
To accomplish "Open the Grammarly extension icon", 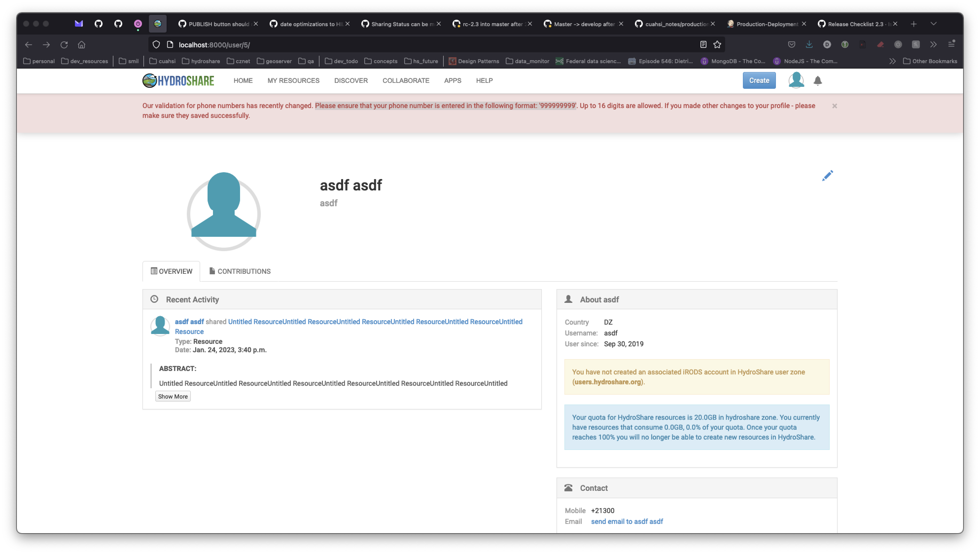I will (845, 45).
